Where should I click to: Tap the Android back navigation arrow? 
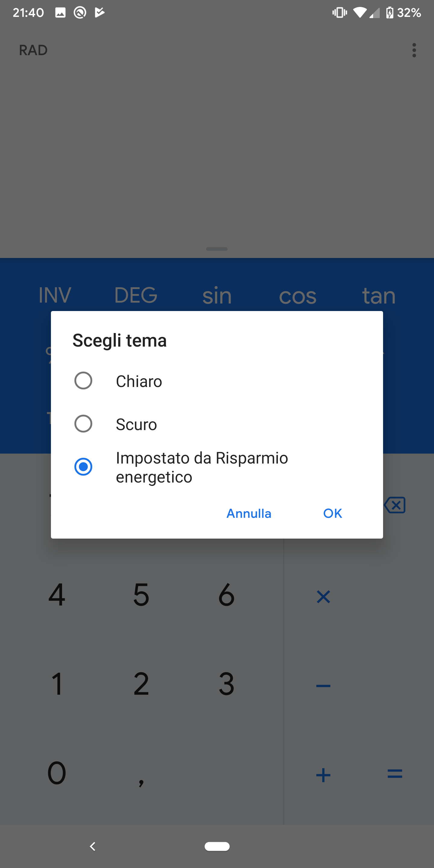[x=93, y=846]
